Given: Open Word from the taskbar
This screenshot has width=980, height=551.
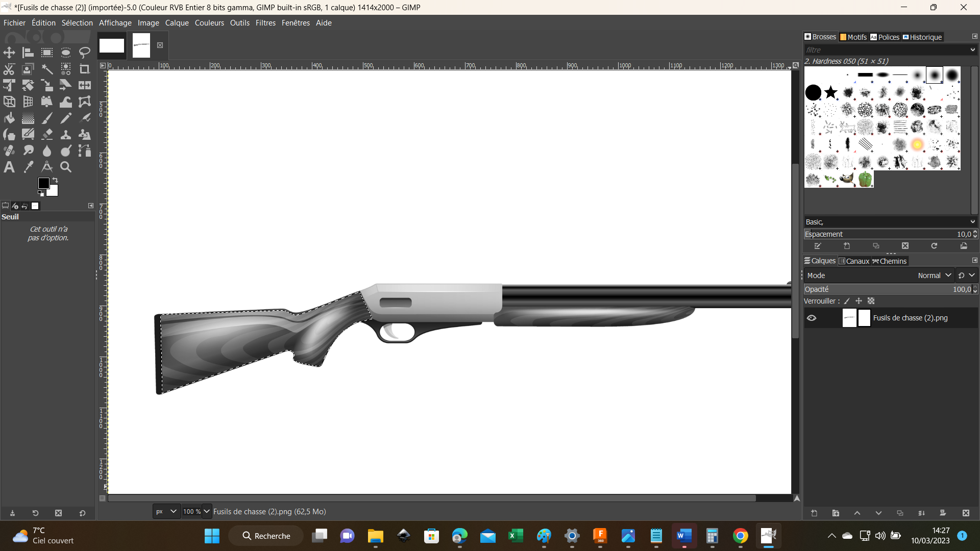Looking at the screenshot, I should 684,536.
